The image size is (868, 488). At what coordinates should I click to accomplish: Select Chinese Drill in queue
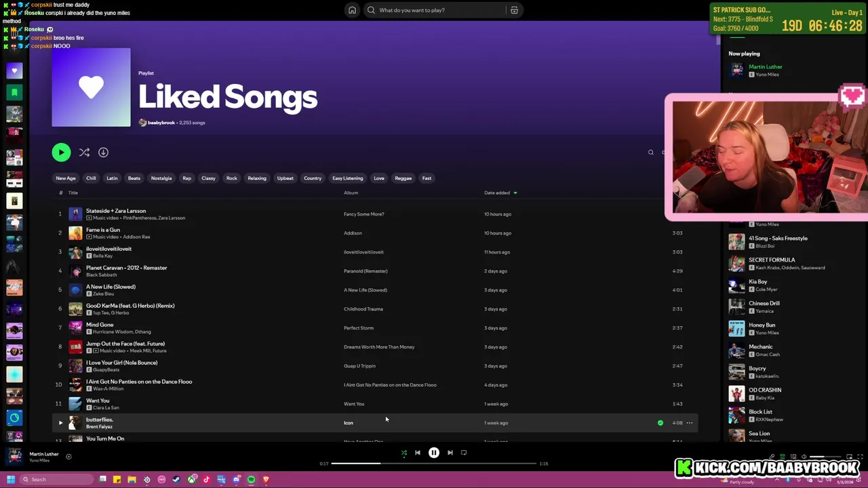coord(764,304)
